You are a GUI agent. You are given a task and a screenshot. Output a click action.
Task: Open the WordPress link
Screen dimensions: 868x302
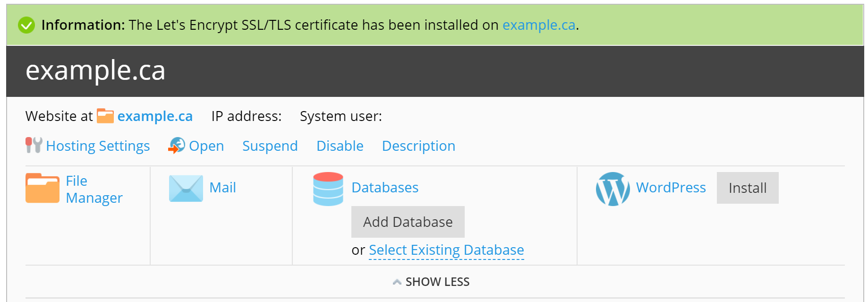[671, 188]
